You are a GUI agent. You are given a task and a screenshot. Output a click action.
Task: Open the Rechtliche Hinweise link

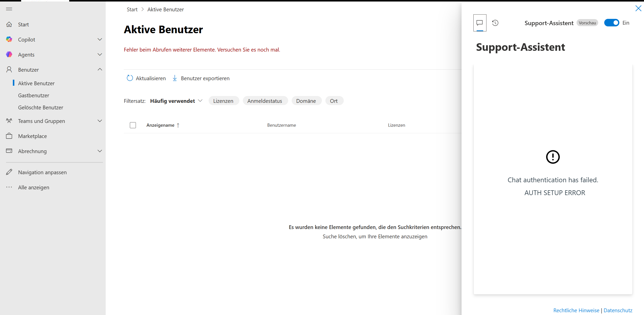[576, 310]
